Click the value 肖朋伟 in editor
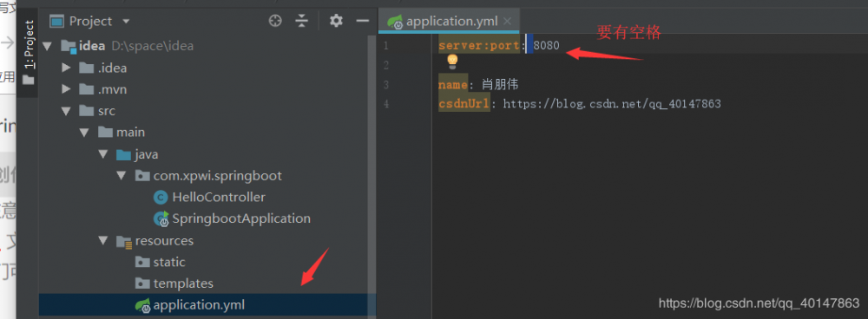 [x=500, y=85]
